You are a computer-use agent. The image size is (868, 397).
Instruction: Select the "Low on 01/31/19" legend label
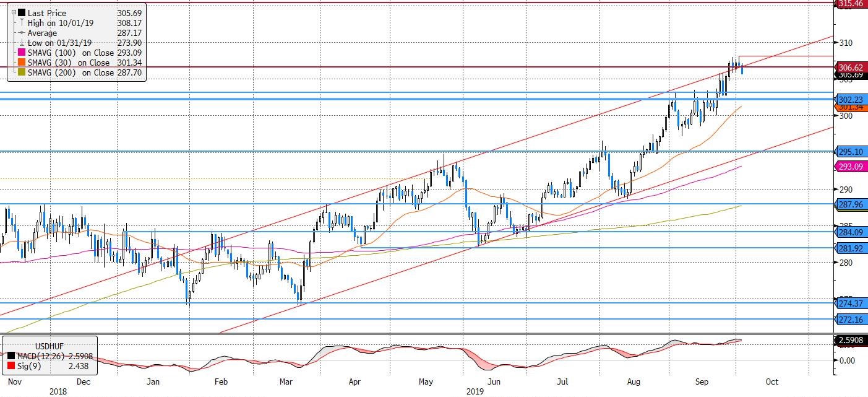point(59,43)
